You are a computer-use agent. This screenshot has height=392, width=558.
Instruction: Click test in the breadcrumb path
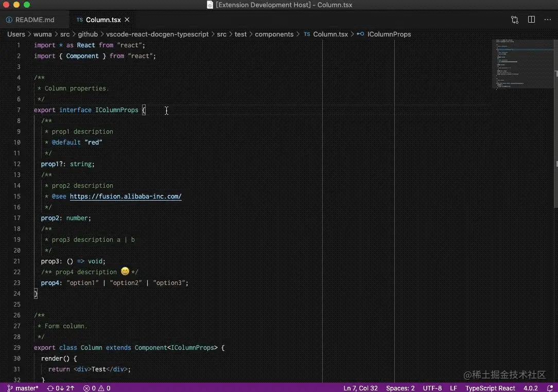pos(240,34)
